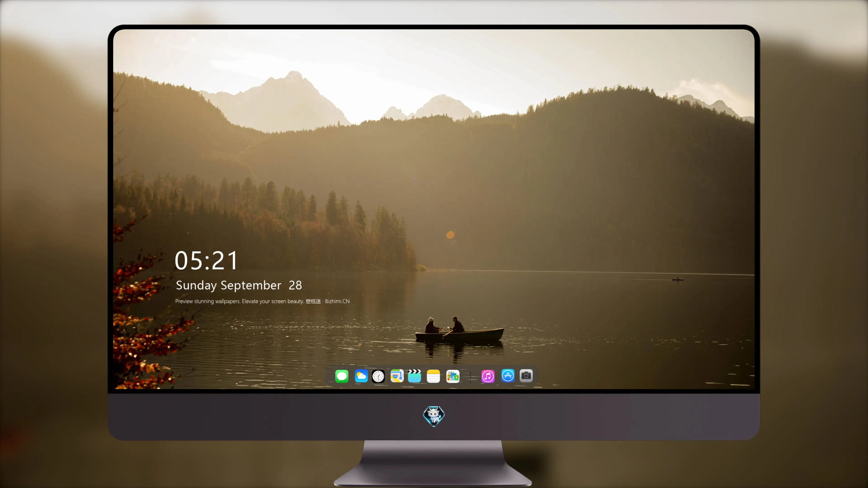This screenshot has height=488, width=868.
Task: Launch Maps from the dock
Action: tap(397, 376)
